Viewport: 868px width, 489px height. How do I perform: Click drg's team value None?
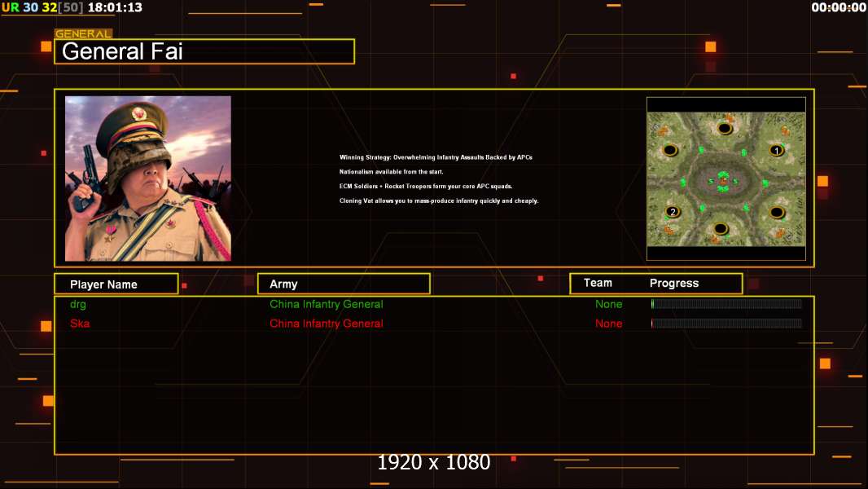click(608, 304)
